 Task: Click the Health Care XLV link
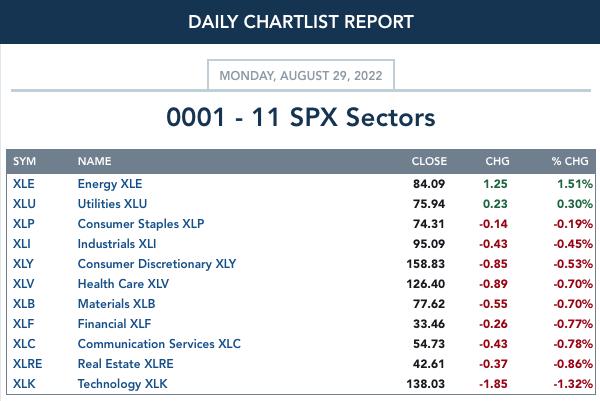click(123, 284)
